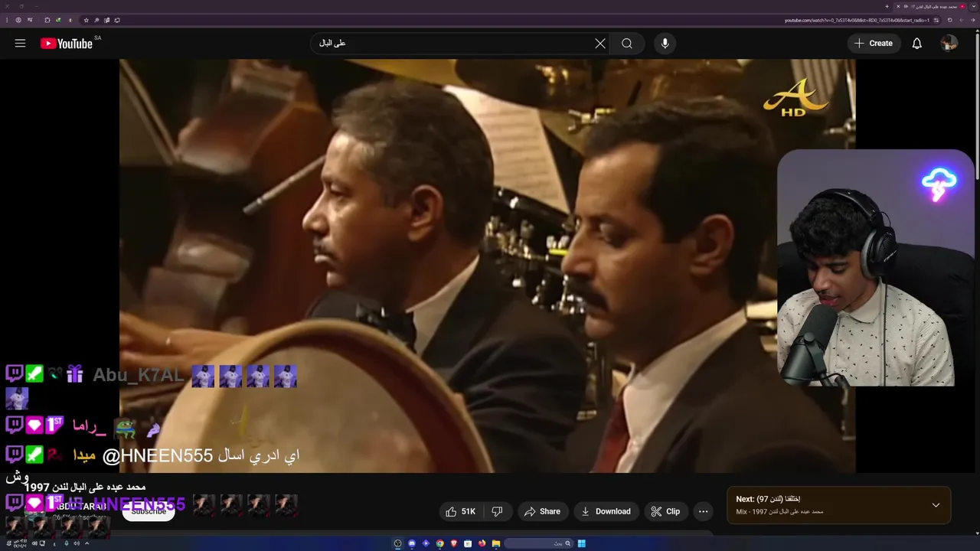Open Chrome from the taskbar
Screen dimensions: 980x551
[439, 543]
